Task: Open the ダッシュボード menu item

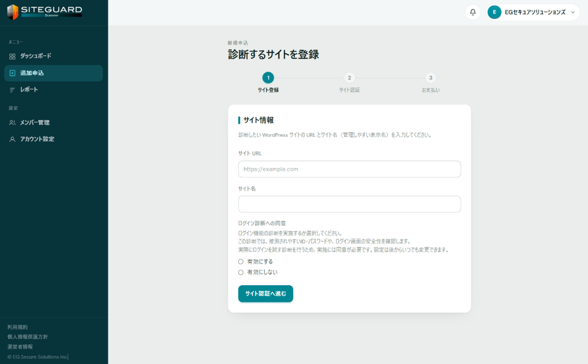Action: click(54, 56)
